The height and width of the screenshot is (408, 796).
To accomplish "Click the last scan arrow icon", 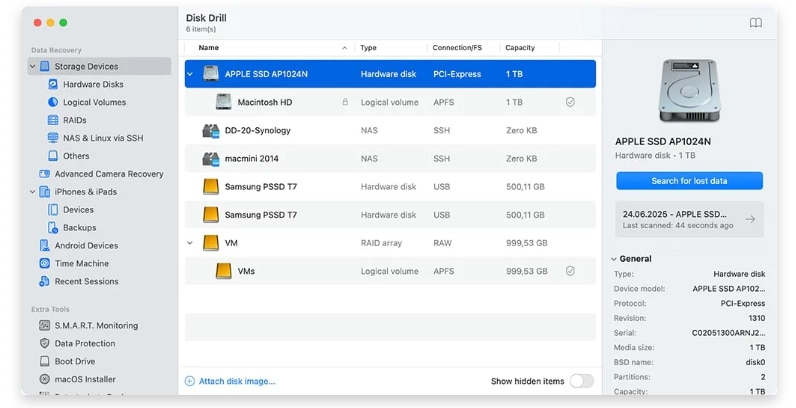I will pyautogui.click(x=750, y=219).
